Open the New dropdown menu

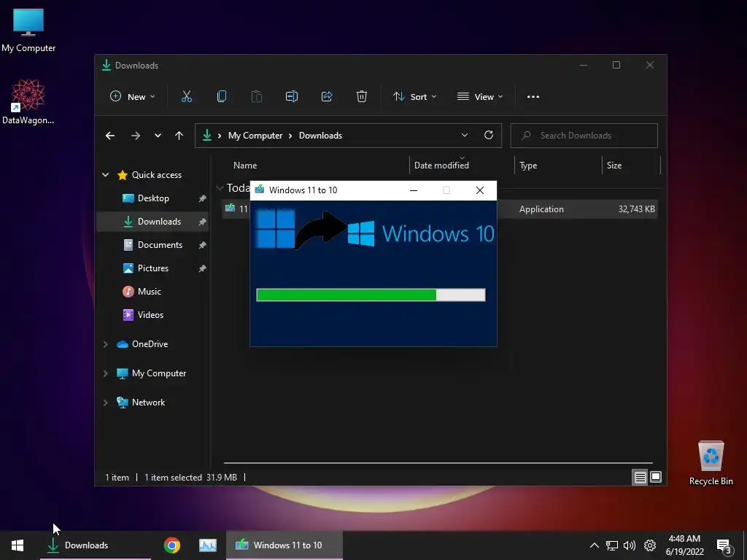coord(133,97)
